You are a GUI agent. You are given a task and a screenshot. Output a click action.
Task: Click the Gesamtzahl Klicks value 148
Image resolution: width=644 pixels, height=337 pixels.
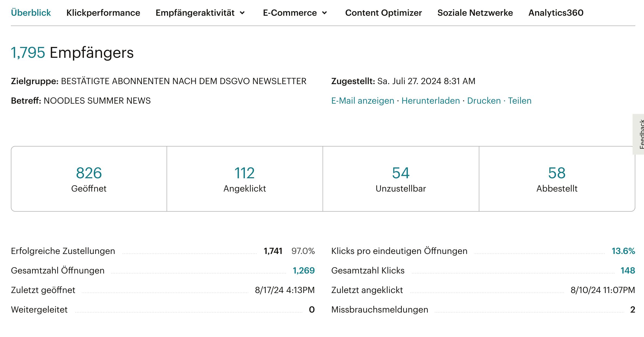(627, 271)
